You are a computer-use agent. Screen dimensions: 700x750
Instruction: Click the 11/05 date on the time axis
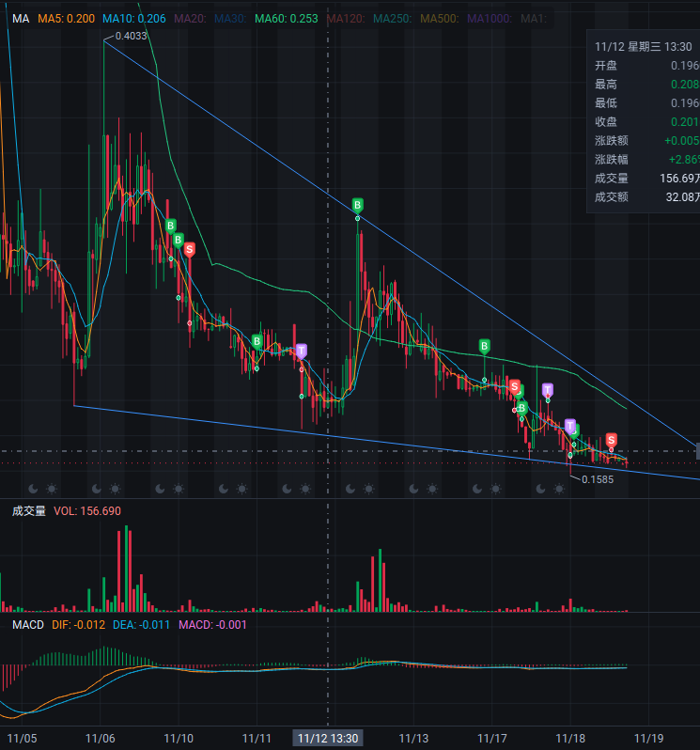pos(22,739)
